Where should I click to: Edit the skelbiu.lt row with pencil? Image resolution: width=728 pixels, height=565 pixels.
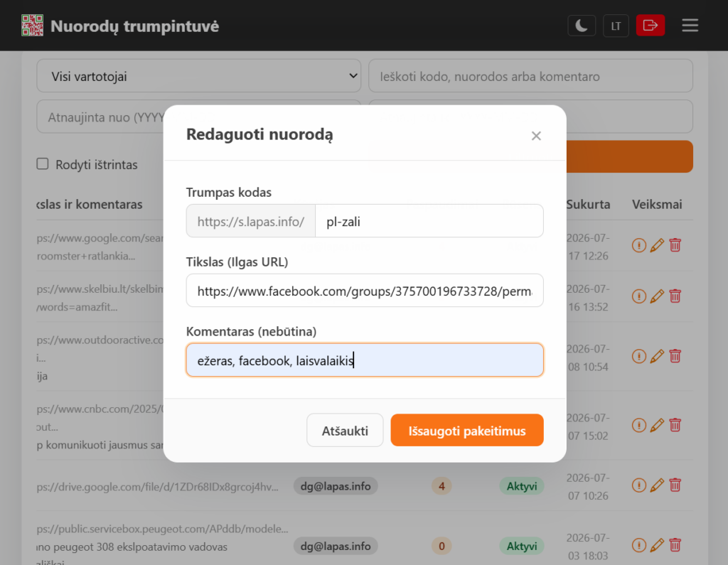click(x=657, y=296)
